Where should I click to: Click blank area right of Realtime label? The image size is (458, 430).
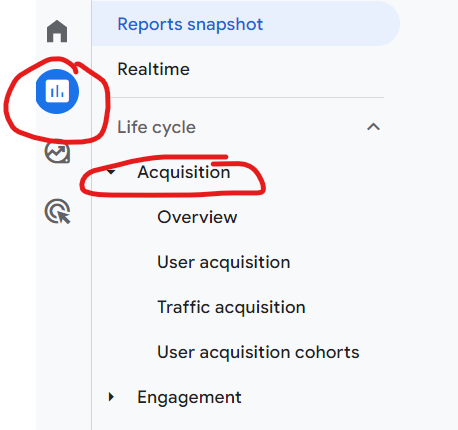click(x=287, y=69)
